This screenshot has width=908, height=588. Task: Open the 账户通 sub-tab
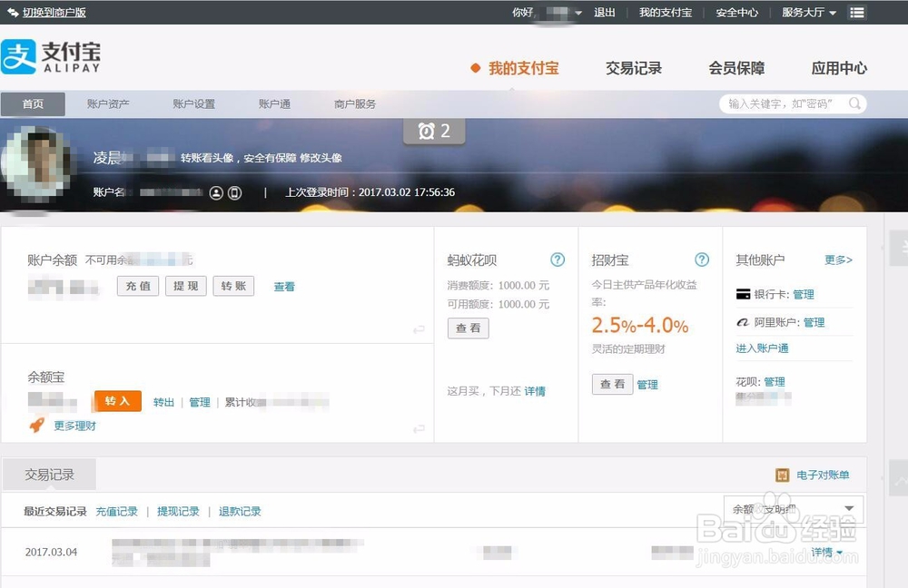tap(274, 104)
